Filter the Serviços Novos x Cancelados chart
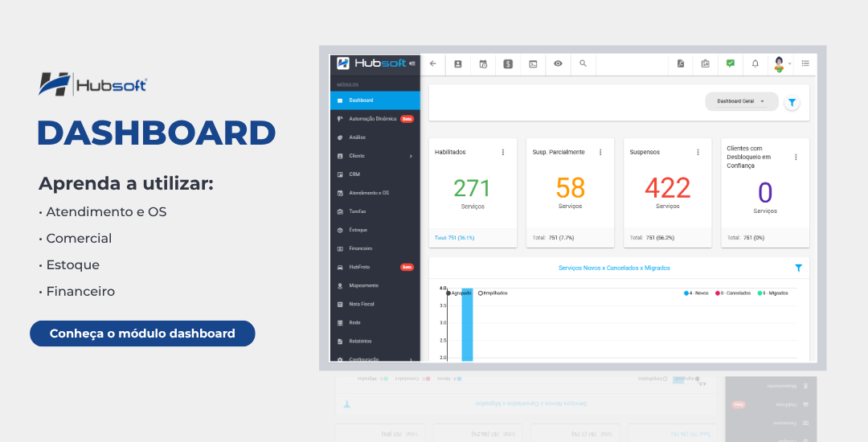Image resolution: width=868 pixels, height=442 pixels. click(x=798, y=268)
